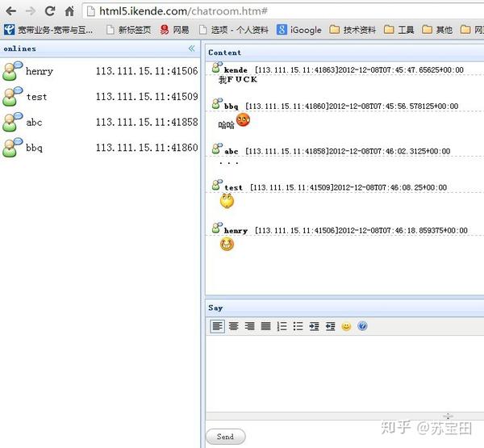
Task: Click the 哈哈 message text
Action: point(226,125)
